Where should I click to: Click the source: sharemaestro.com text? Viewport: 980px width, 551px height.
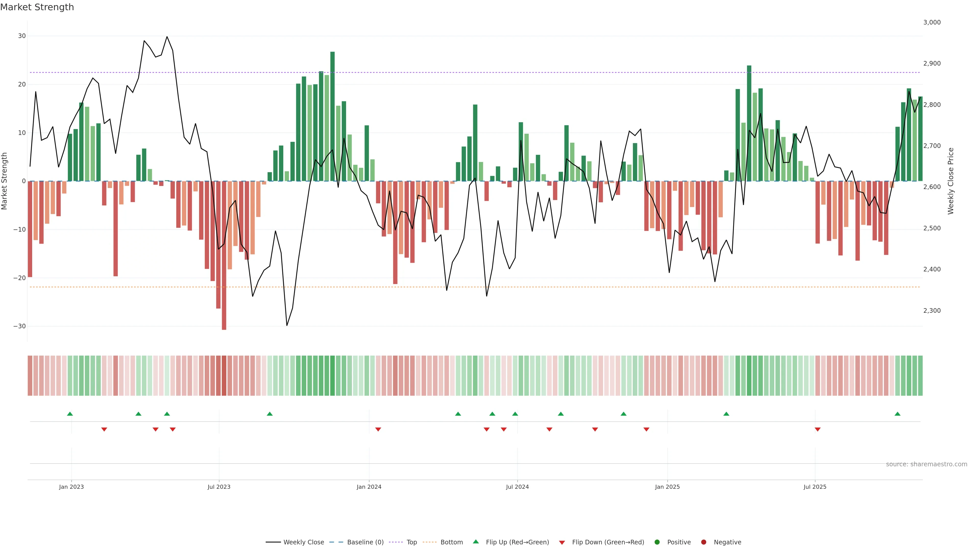926,464
